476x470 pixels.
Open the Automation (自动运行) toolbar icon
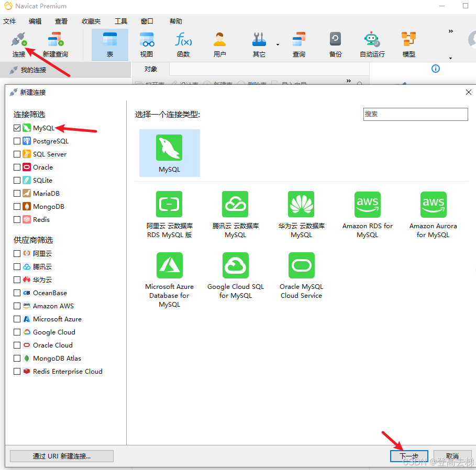pyautogui.click(x=372, y=44)
